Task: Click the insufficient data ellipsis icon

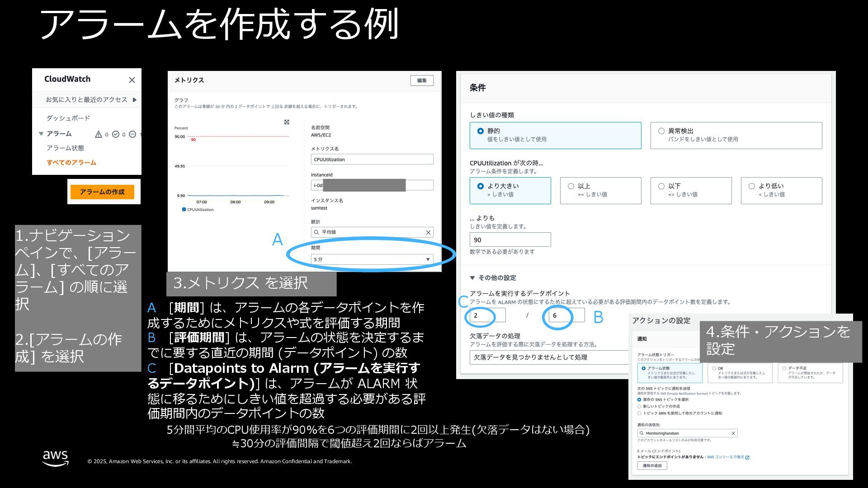Action: 132,134
